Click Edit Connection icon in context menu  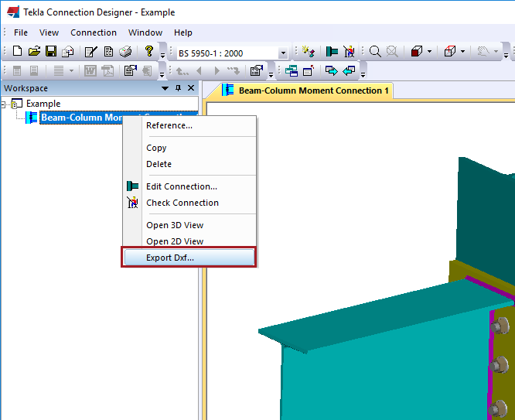click(132, 186)
